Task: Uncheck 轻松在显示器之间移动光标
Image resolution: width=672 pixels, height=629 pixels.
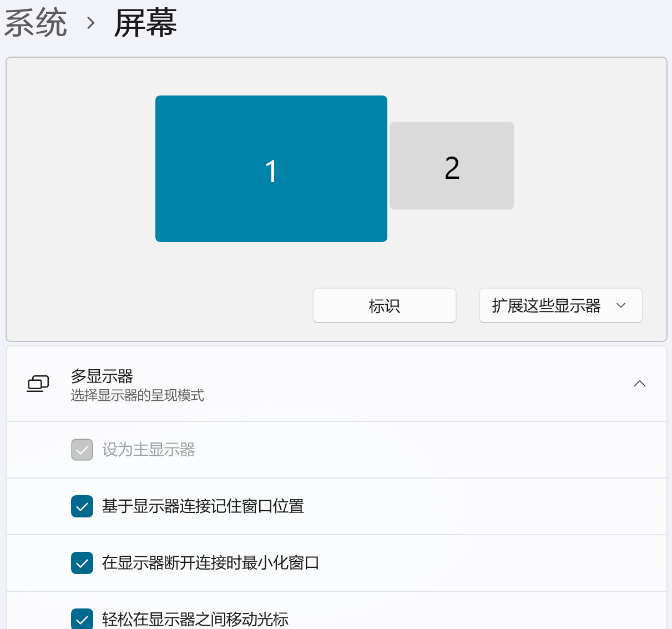Action: 82,618
